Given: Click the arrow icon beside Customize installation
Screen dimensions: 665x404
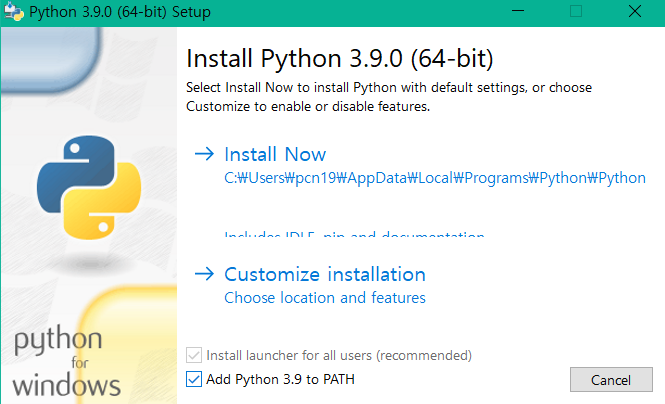Looking at the screenshot, I should (204, 274).
